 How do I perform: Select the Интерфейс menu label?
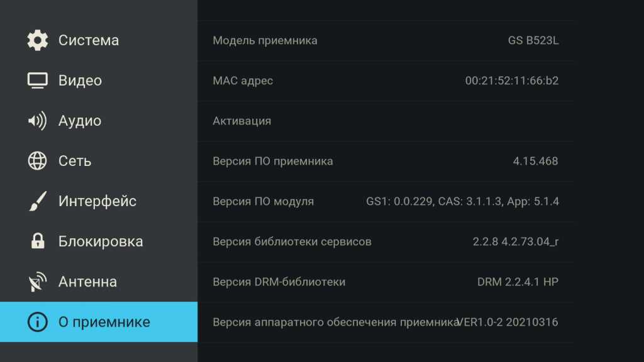click(97, 201)
